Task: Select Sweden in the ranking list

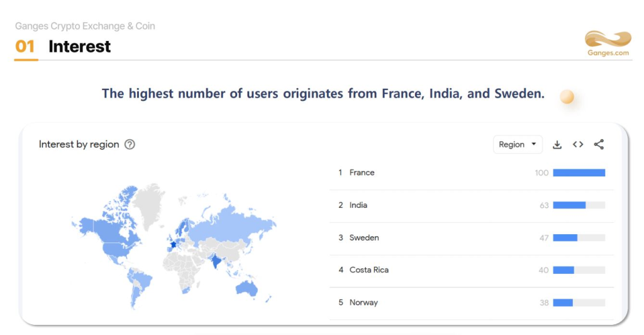Action: [x=364, y=238]
